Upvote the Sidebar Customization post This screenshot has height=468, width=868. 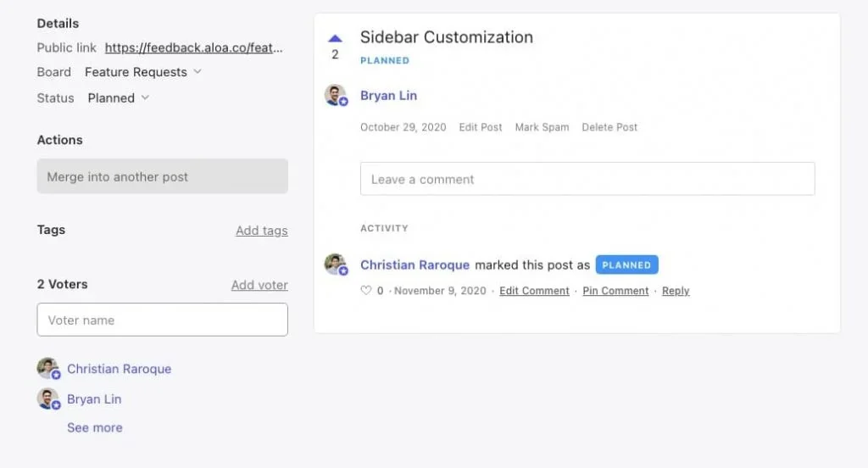[x=335, y=38]
